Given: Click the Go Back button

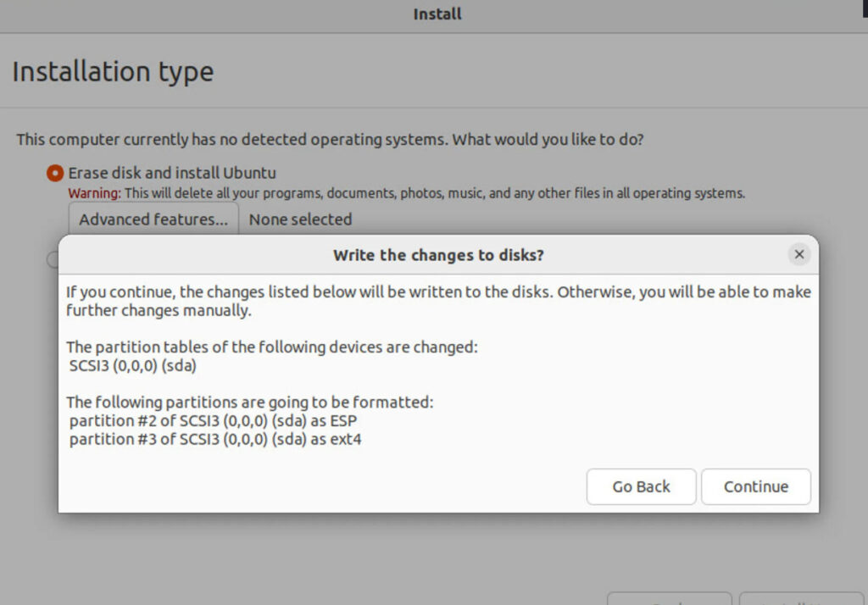Looking at the screenshot, I should (x=641, y=486).
